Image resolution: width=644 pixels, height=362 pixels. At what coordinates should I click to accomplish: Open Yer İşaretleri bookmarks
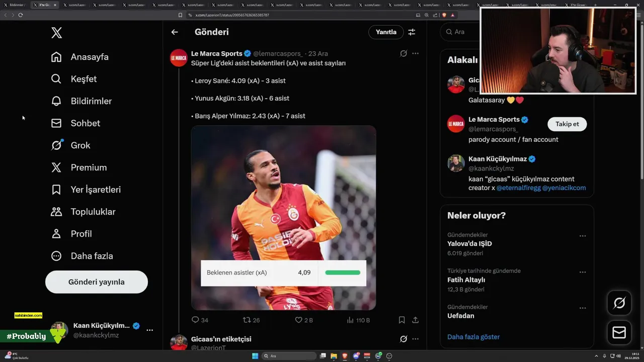point(86,190)
